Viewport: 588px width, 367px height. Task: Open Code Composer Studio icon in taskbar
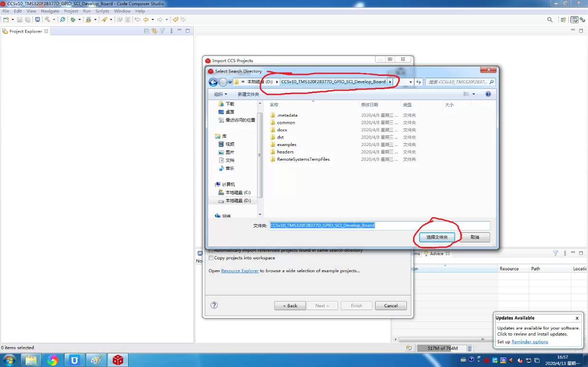118,360
